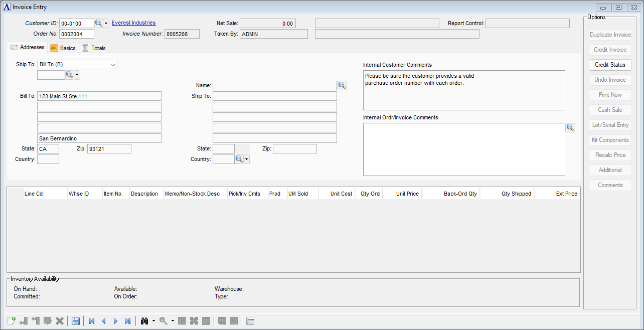
Task: Open the Customer ID dropdown arrow
Action: pos(106,24)
